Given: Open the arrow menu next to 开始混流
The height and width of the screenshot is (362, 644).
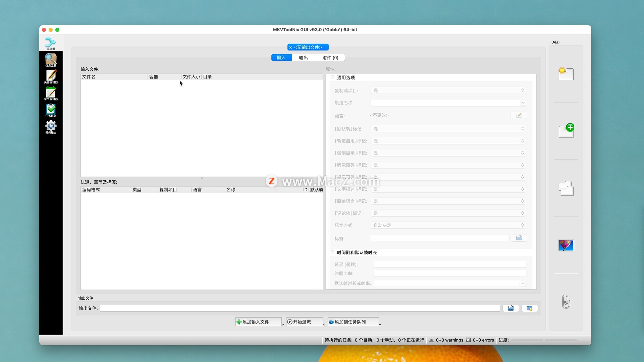Looking at the screenshot, I should (324, 324).
